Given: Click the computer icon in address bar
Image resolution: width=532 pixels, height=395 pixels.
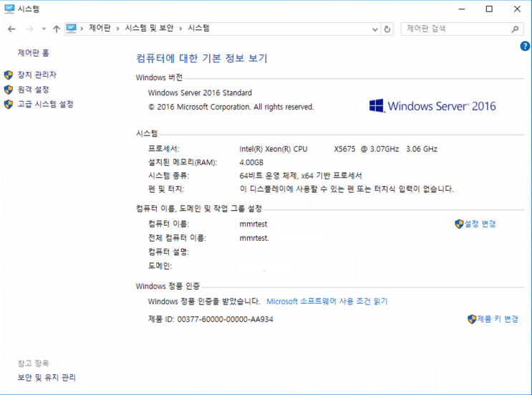Looking at the screenshot, I should [x=72, y=29].
